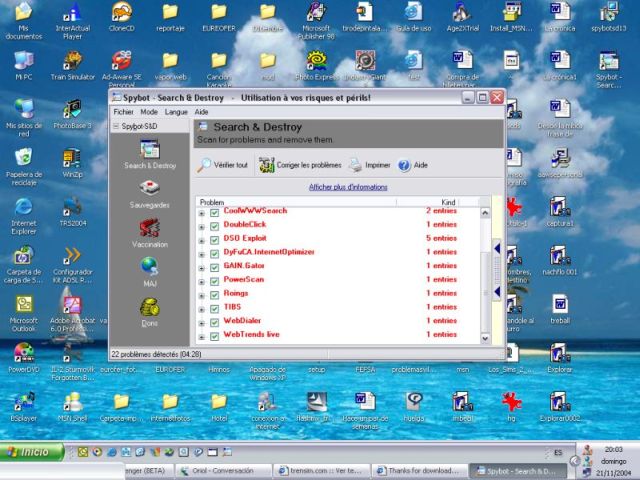Click the Imprimer printer icon
Image resolution: width=640 pixels, height=480 pixels.
(354, 165)
